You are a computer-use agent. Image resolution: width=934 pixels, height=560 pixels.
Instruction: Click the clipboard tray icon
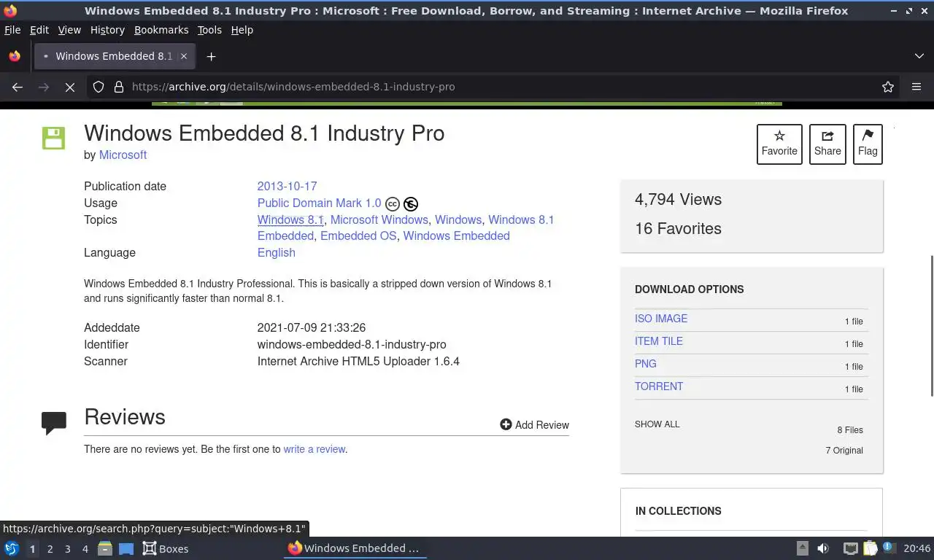click(x=870, y=548)
